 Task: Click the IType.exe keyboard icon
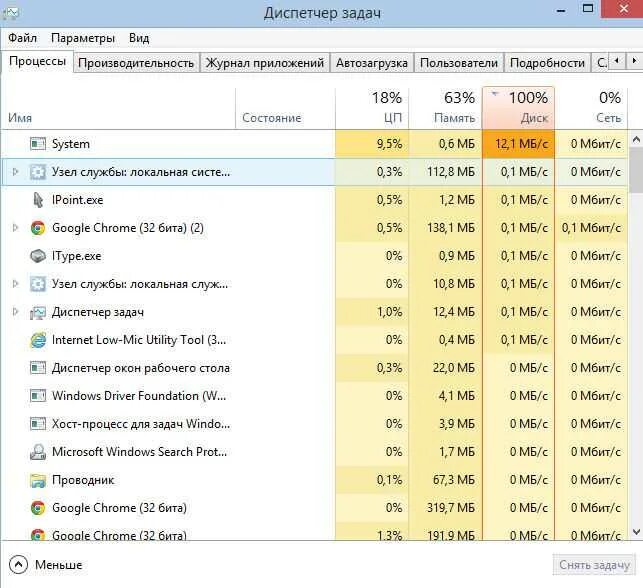[38, 256]
